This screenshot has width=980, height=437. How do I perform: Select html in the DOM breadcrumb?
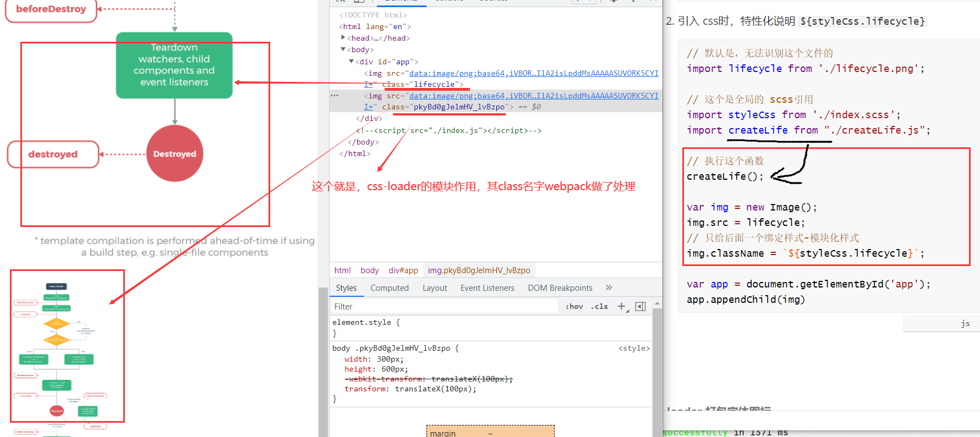(342, 270)
